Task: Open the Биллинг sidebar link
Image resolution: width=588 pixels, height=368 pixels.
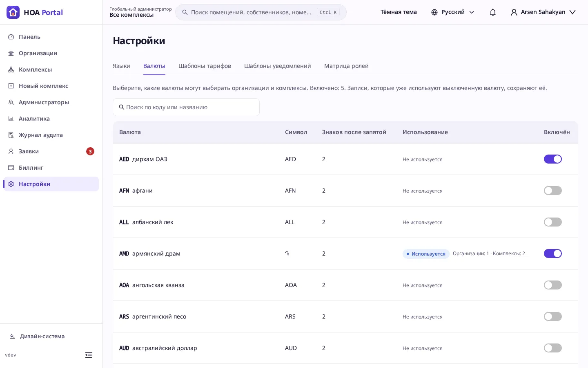Action: (x=51, y=168)
